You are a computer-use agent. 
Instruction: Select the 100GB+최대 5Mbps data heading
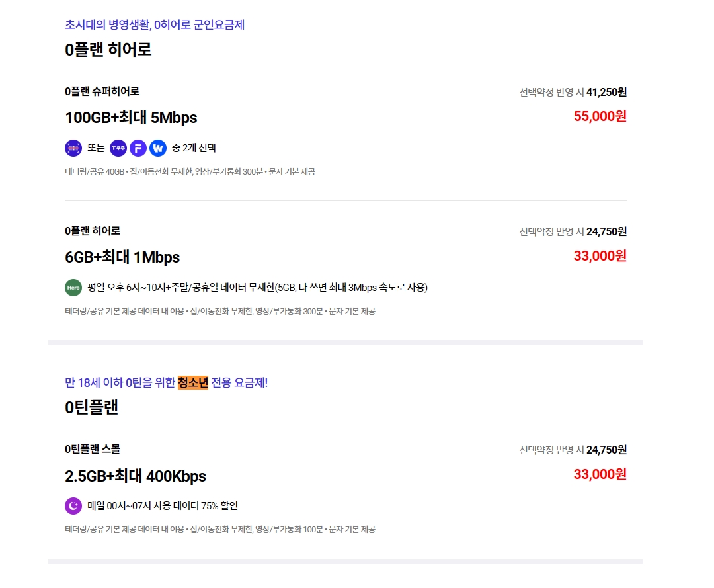pos(131,118)
